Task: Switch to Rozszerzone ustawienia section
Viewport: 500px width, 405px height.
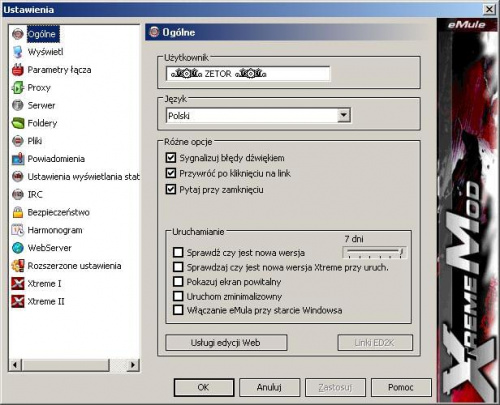Action: [74, 266]
